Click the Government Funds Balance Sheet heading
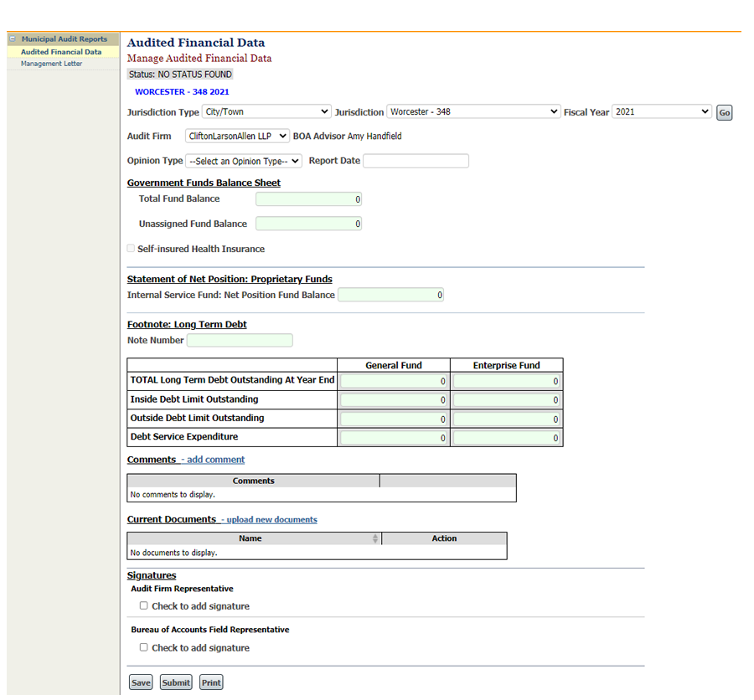The image size is (754, 700). (204, 183)
